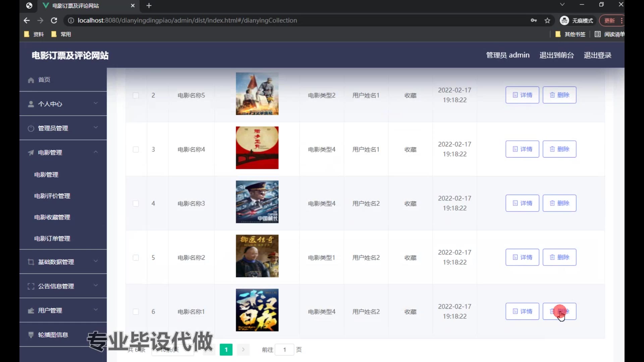The height and width of the screenshot is (362, 644).
Task: Open 轮播图信息 in the sidebar
Action: 53,335
